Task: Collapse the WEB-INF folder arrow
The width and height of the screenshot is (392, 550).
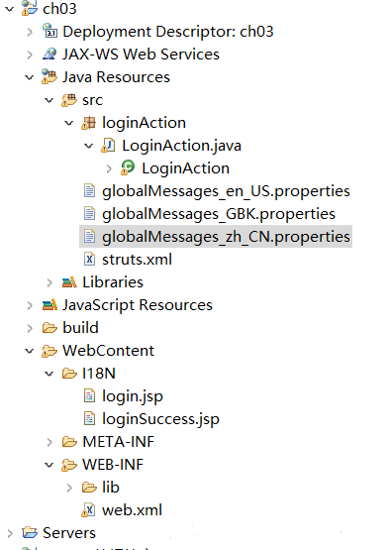Action: click(x=49, y=465)
